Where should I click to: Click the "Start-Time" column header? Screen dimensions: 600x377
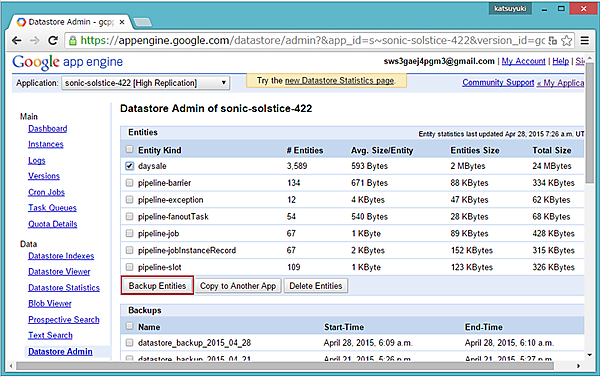click(x=344, y=327)
